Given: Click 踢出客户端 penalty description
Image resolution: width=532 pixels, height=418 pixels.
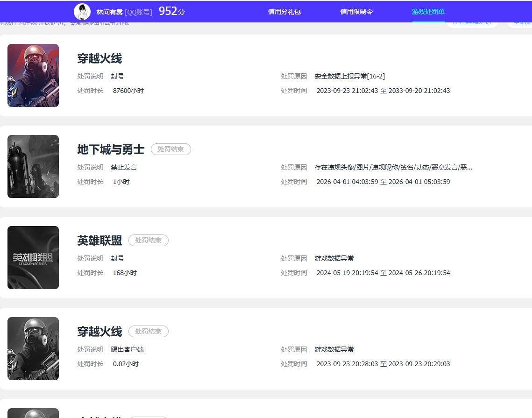Looking at the screenshot, I should [x=127, y=349].
